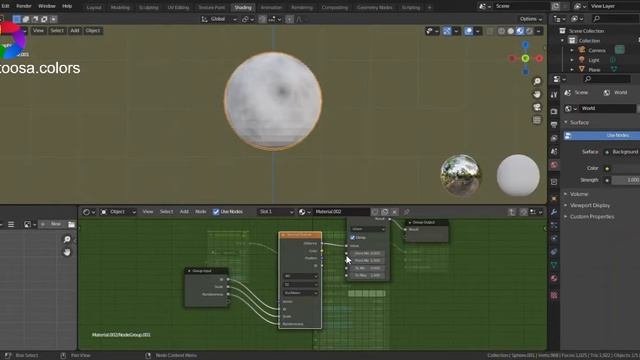Screen dimensions: 640x360
Task: Open the viewport shading options arrow
Action: pyautogui.click(x=539, y=31)
